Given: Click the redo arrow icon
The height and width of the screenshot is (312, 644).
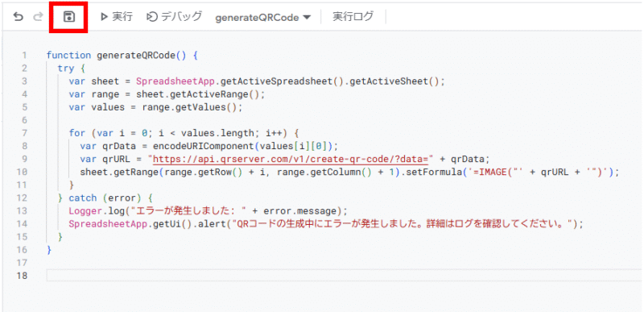Looking at the screenshot, I should (x=38, y=17).
